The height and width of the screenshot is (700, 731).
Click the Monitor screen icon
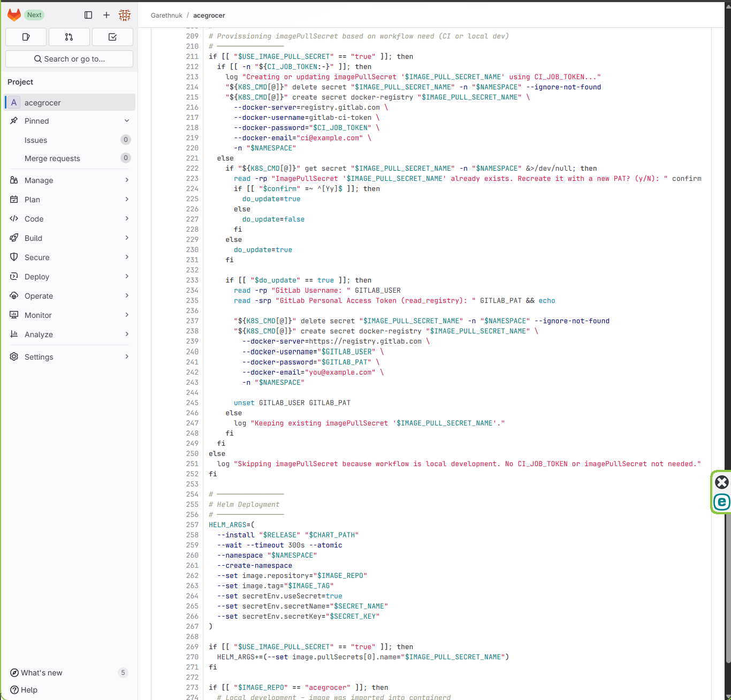[x=14, y=315]
